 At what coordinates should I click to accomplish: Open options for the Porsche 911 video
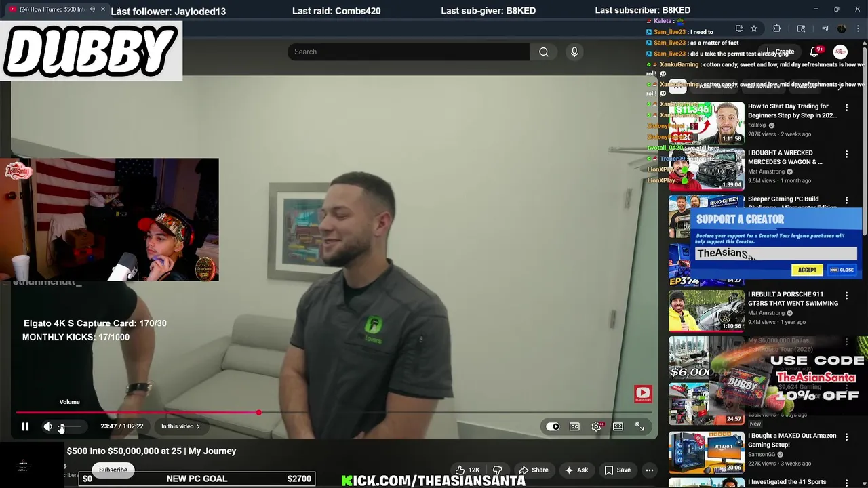click(x=846, y=296)
